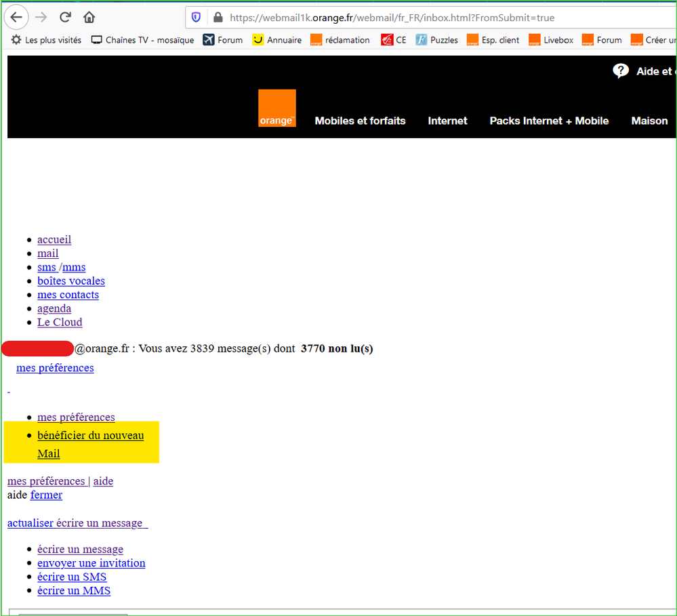Open the agenda link
677x616 pixels.
[x=54, y=308]
